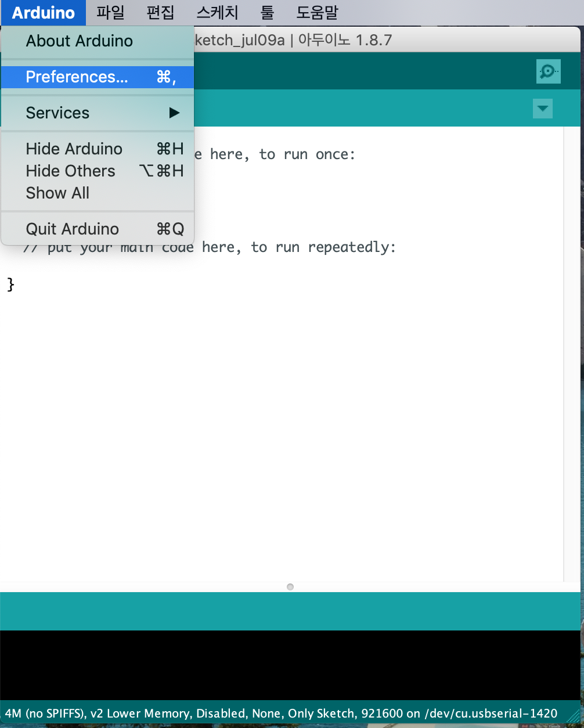
Task: Click the console divider handle dot
Action: 290,587
